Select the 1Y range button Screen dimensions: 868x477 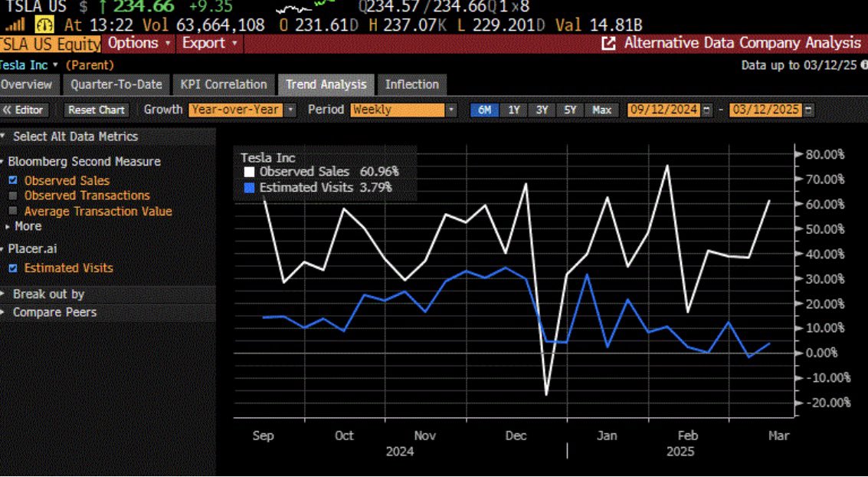(x=514, y=110)
